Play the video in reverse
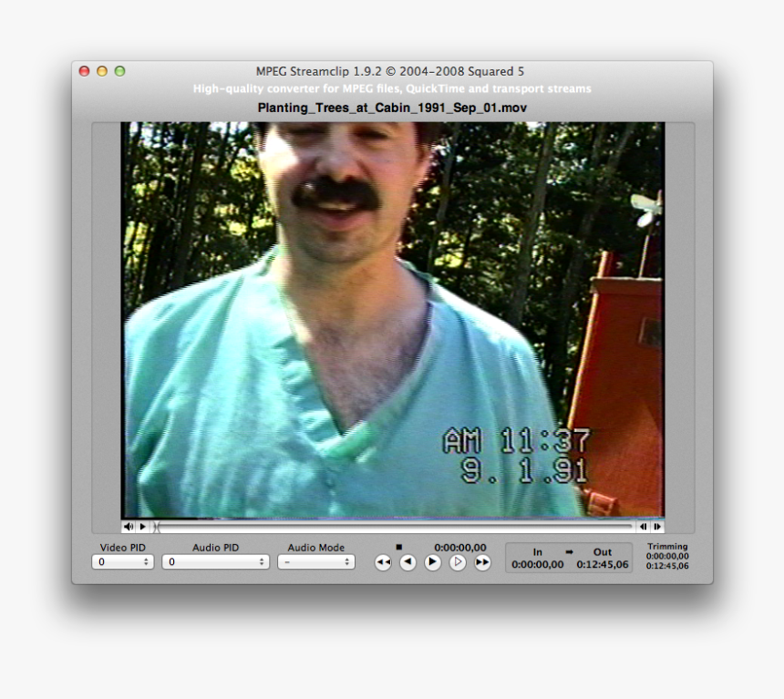The width and height of the screenshot is (784, 699). (407, 562)
